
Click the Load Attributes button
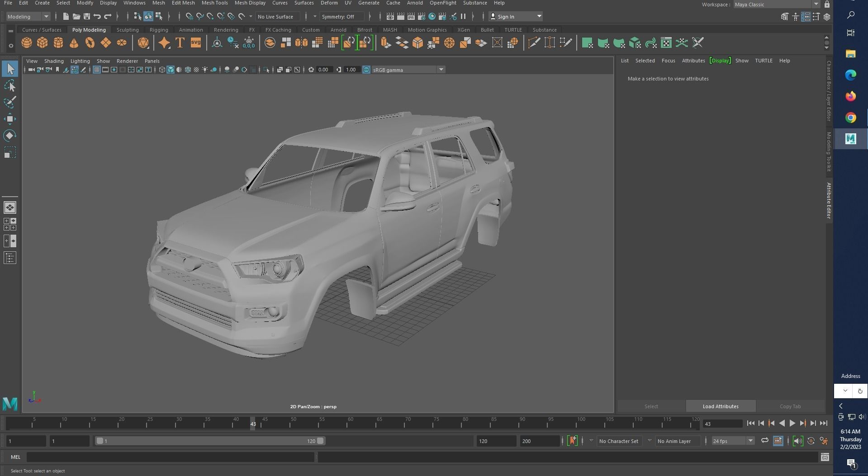[721, 406]
